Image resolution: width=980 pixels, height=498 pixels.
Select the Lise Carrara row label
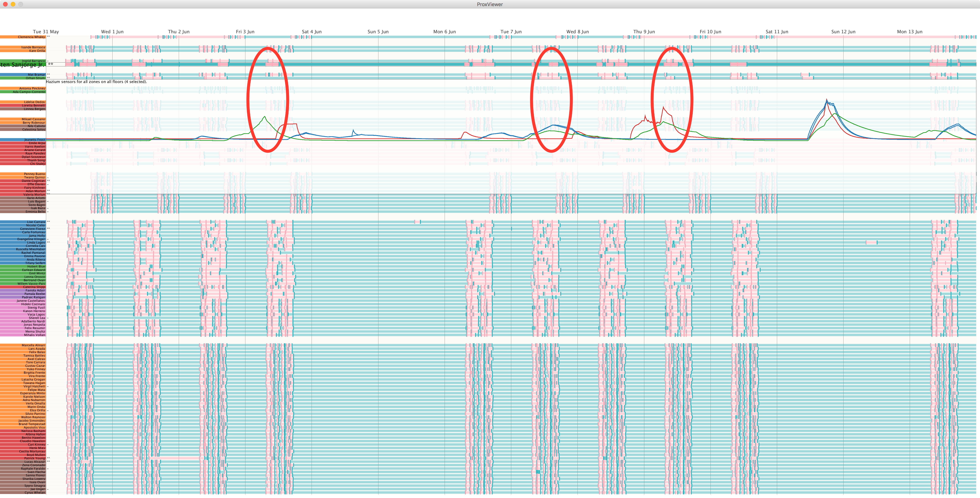click(x=23, y=222)
